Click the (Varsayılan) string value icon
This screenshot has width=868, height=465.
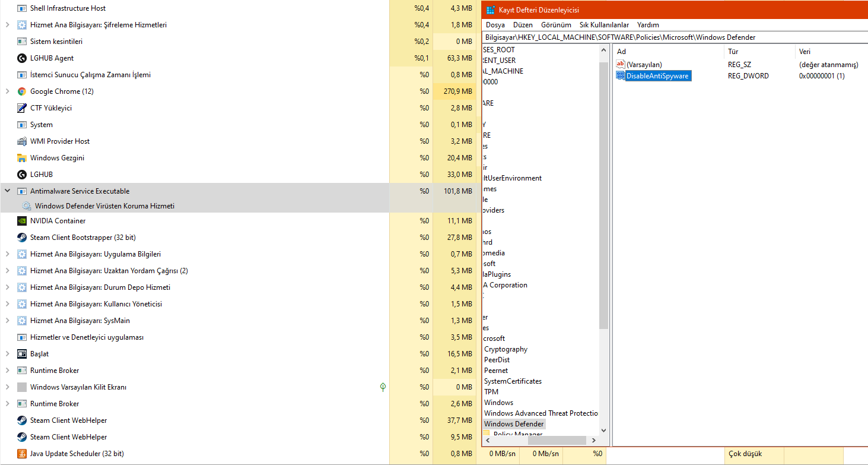click(x=621, y=64)
